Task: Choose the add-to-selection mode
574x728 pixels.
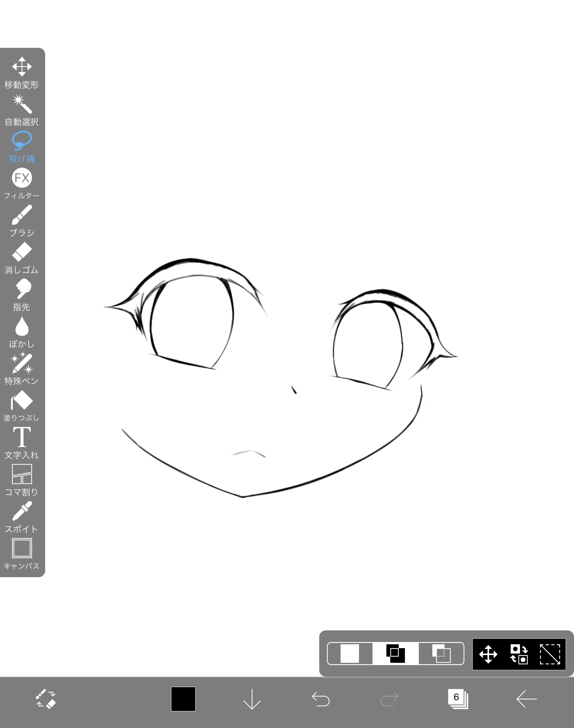Action: click(396, 654)
